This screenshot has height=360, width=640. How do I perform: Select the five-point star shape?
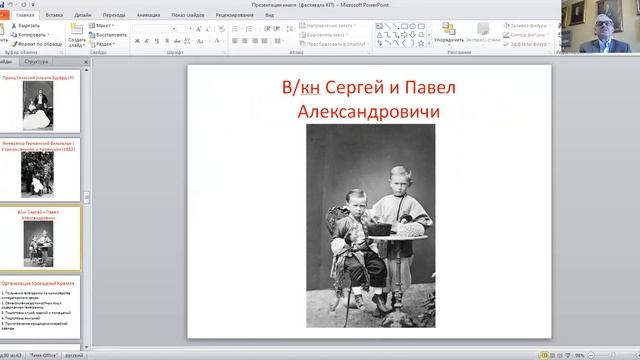(421, 43)
